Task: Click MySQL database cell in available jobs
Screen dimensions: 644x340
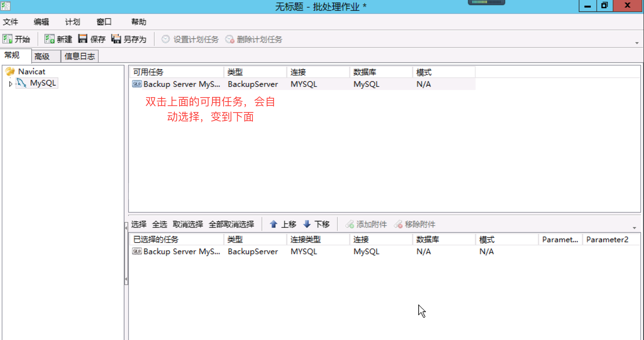Action: pyautogui.click(x=366, y=84)
